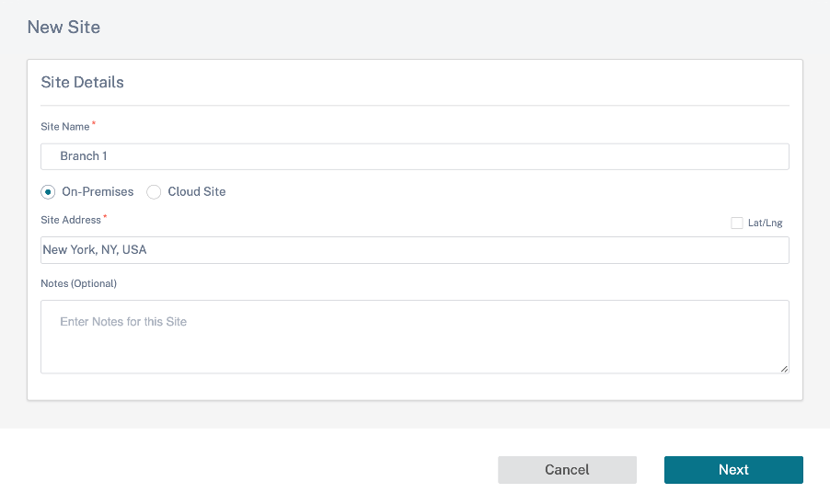Click the Site Details heading
Viewport: 830px width, 504px height.
82,83
